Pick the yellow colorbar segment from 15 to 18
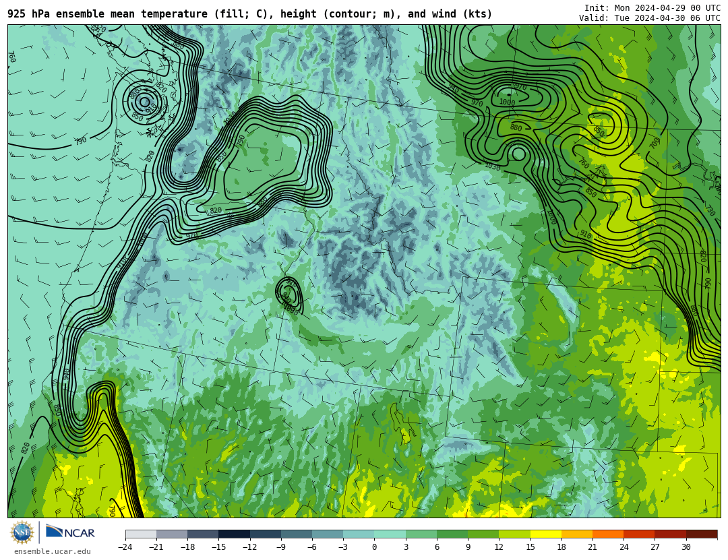 (546, 534)
